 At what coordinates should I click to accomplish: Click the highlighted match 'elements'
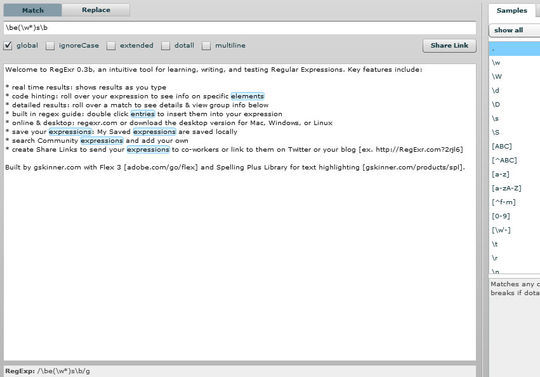point(247,96)
